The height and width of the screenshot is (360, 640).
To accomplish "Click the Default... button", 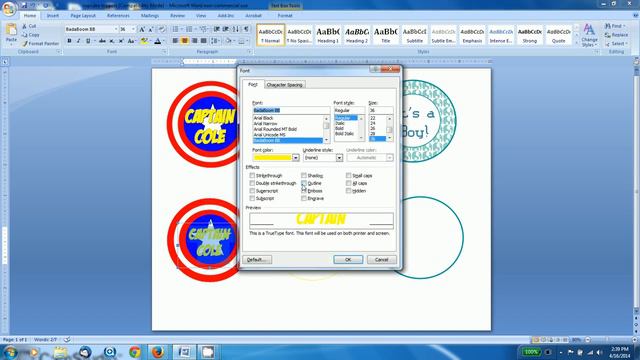I will [257, 260].
